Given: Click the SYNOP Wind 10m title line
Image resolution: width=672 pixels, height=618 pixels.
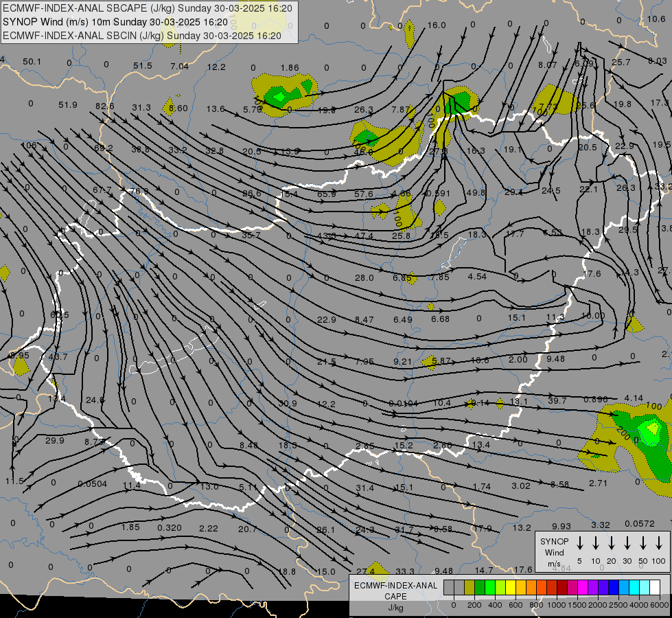Looking at the screenshot, I should coord(115,22).
